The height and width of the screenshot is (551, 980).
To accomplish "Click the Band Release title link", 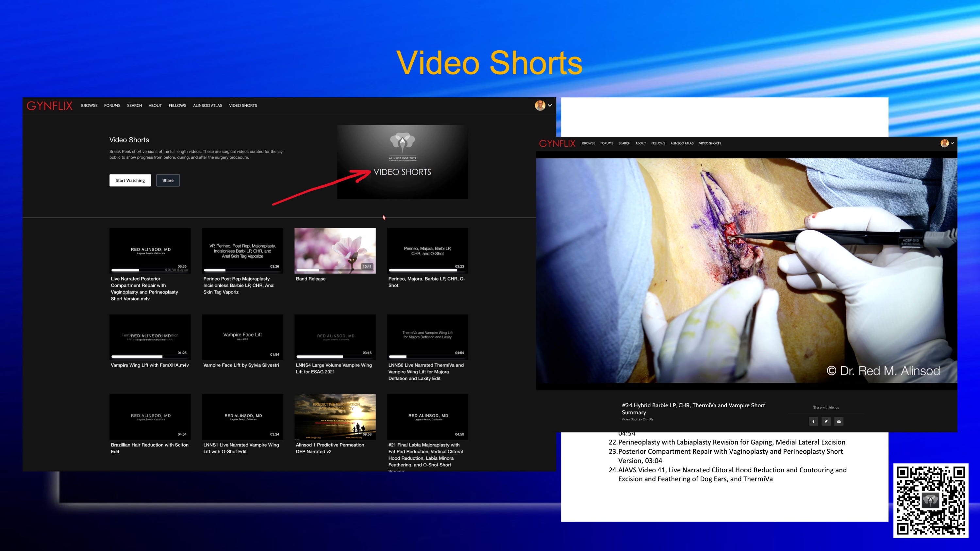I will pos(310,279).
